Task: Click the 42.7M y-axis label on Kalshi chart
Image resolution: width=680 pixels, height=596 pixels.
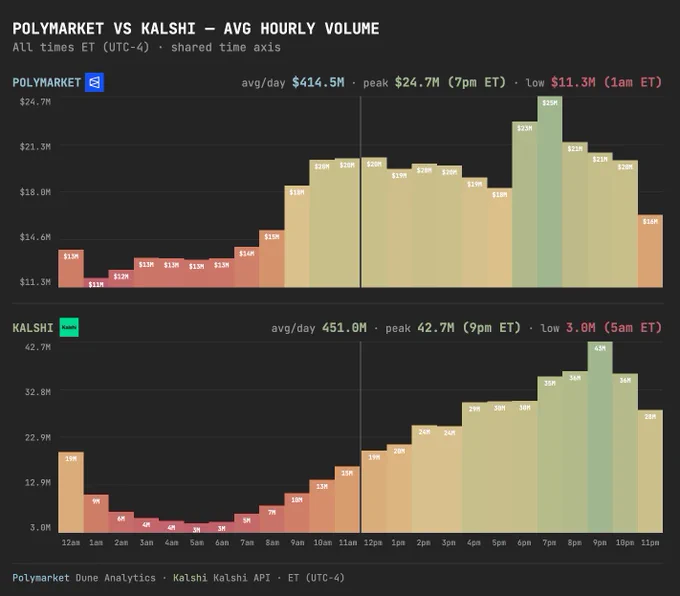Action: pos(38,347)
